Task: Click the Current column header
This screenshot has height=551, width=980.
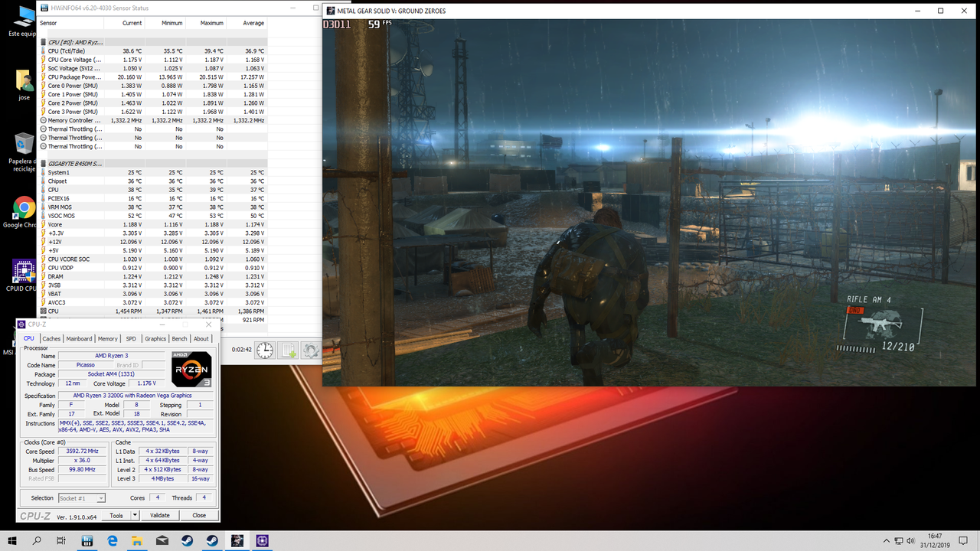Action: coord(125,23)
